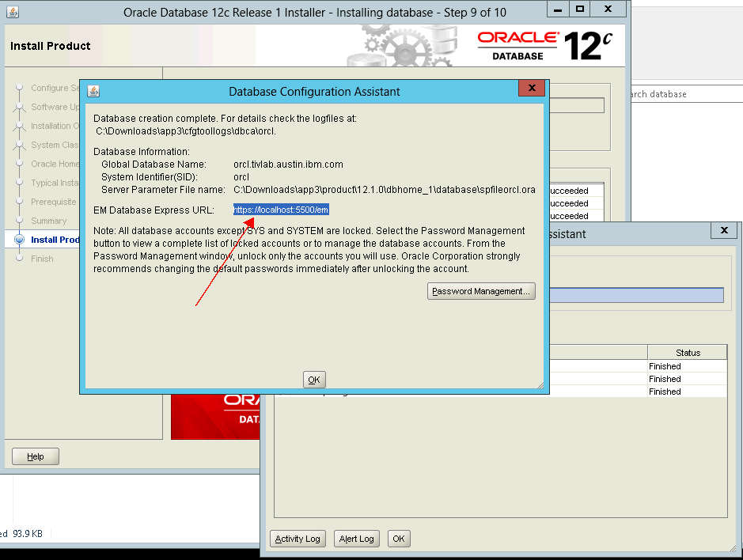
Task: Open the Alert Log
Action: [x=356, y=539]
